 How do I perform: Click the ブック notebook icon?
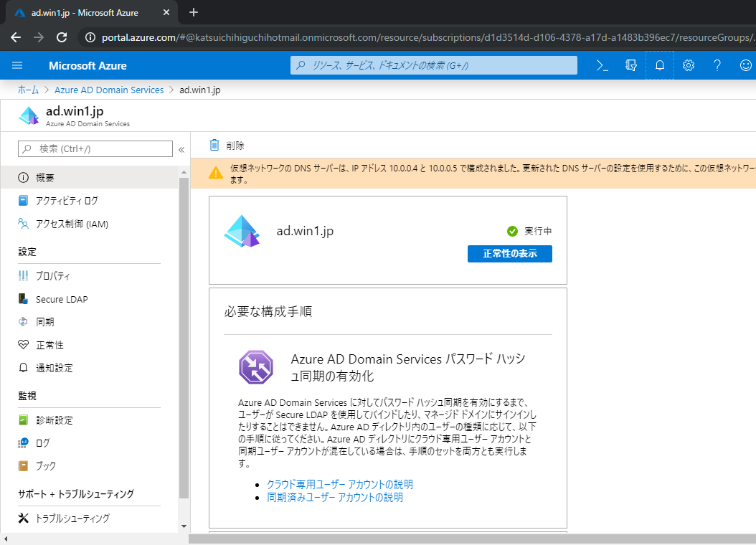(x=23, y=466)
